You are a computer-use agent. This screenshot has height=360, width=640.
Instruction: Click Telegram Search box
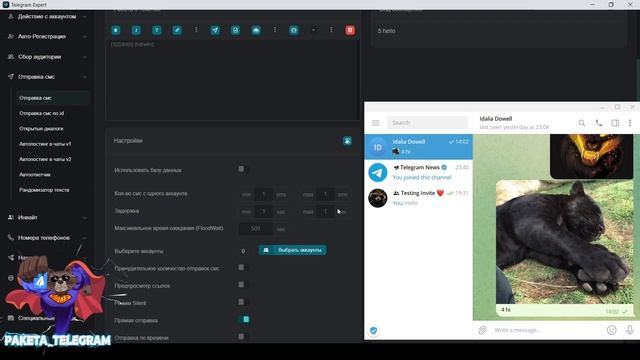click(x=427, y=123)
